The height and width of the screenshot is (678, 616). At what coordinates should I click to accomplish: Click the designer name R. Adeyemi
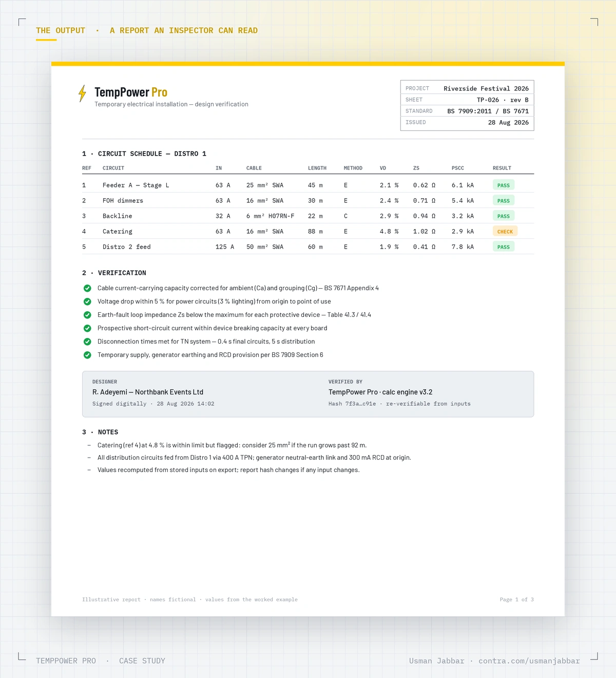110,392
